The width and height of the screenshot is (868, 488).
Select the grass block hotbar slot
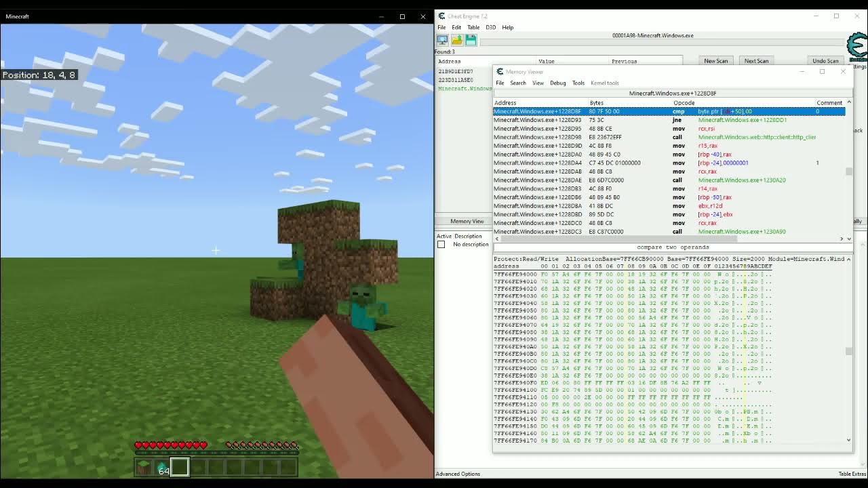(144, 467)
